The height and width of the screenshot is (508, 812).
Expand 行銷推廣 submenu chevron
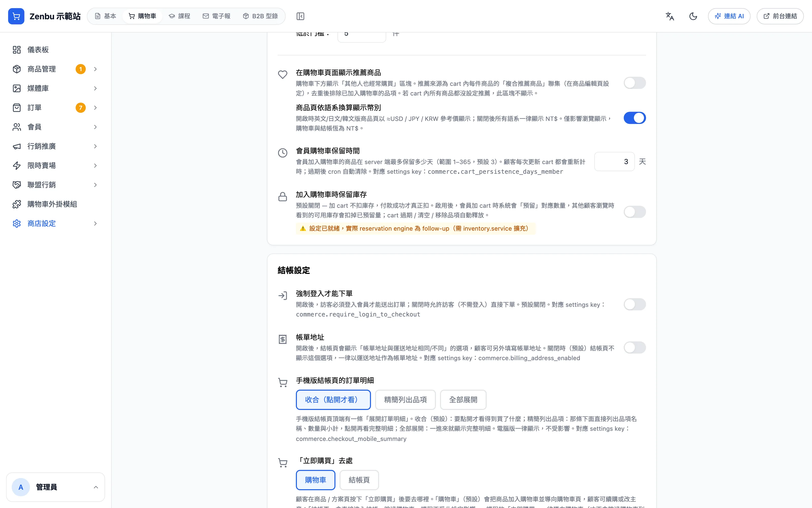(95, 146)
